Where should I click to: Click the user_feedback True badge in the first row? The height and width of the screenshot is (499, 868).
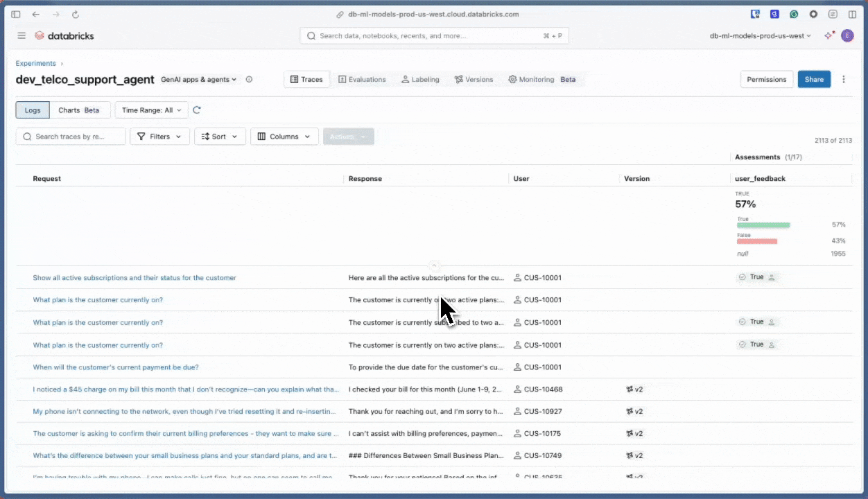tap(756, 277)
